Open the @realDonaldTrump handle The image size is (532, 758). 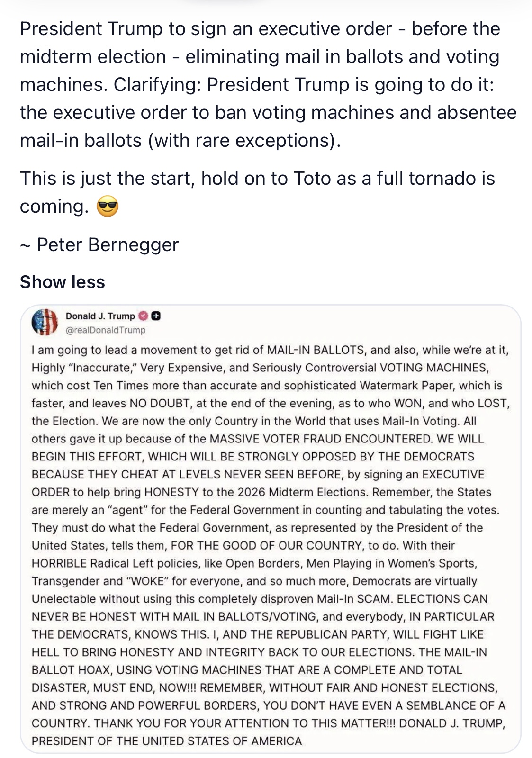pyautogui.click(x=105, y=330)
